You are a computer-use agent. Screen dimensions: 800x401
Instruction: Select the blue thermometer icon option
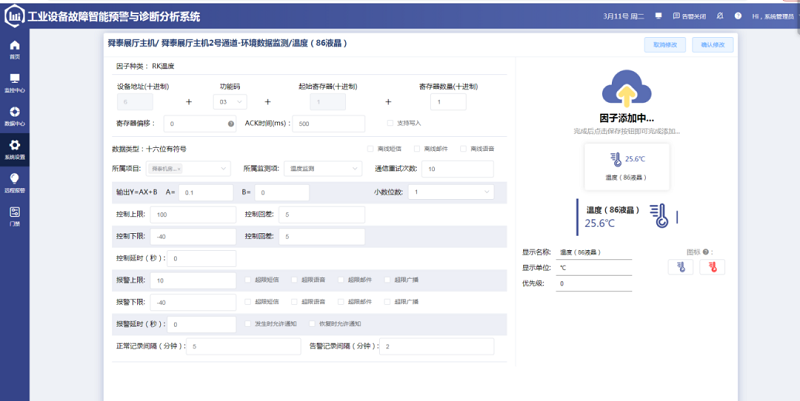(x=680, y=267)
